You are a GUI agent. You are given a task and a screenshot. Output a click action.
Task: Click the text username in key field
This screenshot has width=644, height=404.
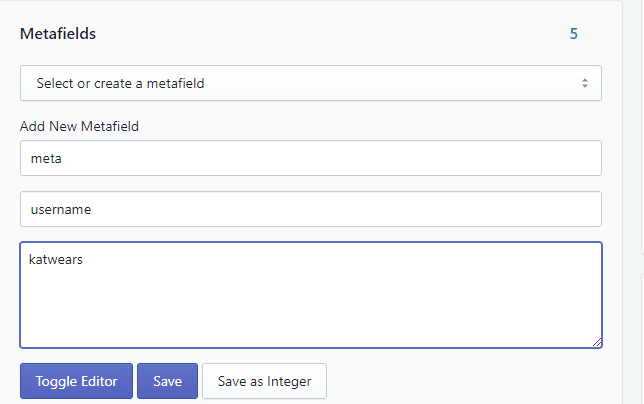pyautogui.click(x=61, y=209)
